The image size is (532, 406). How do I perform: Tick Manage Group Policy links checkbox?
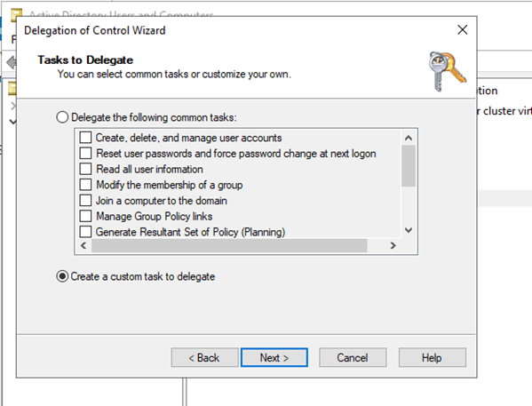pos(85,216)
